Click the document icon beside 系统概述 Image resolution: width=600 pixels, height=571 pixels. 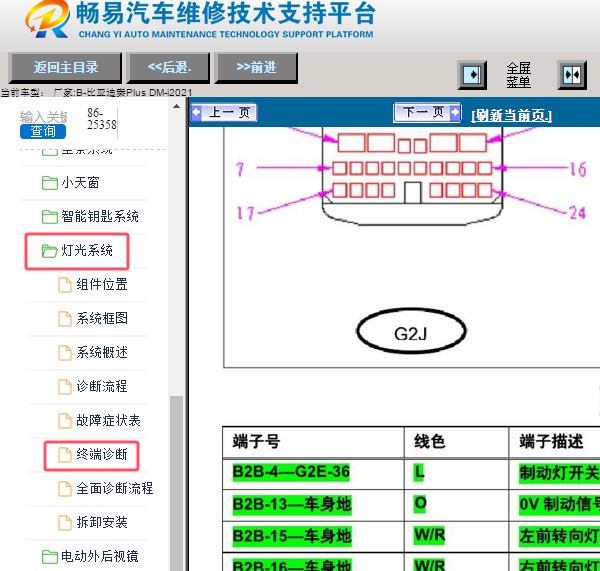point(65,353)
